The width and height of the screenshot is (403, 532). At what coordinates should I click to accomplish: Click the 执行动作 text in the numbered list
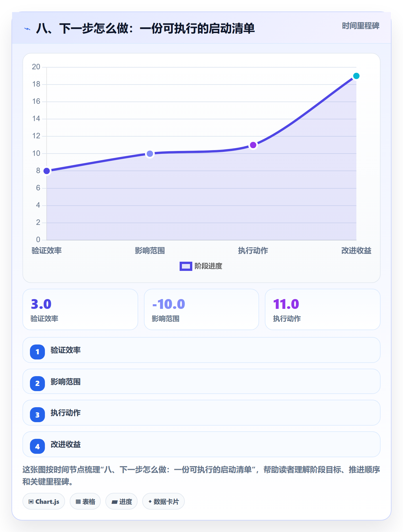tap(66, 413)
